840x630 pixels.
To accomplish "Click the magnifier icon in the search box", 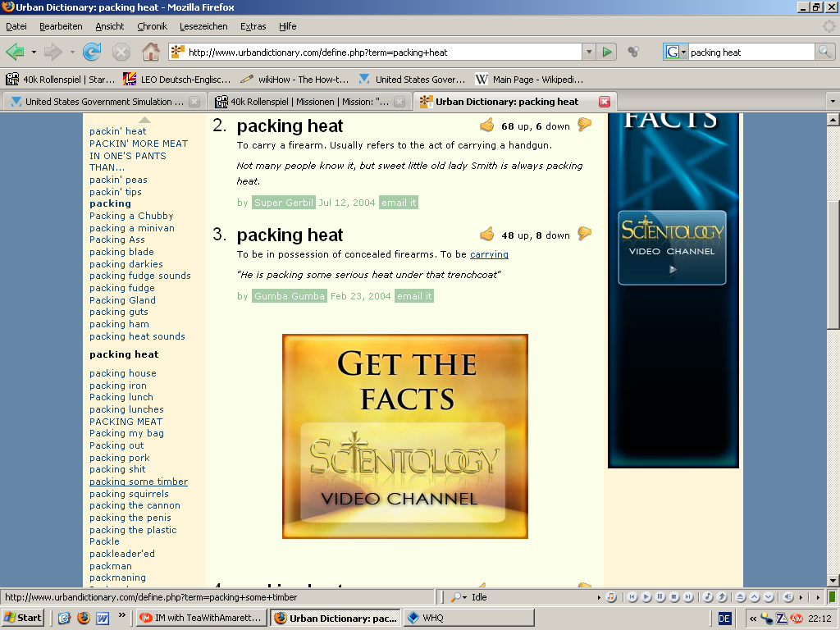I will point(824,52).
